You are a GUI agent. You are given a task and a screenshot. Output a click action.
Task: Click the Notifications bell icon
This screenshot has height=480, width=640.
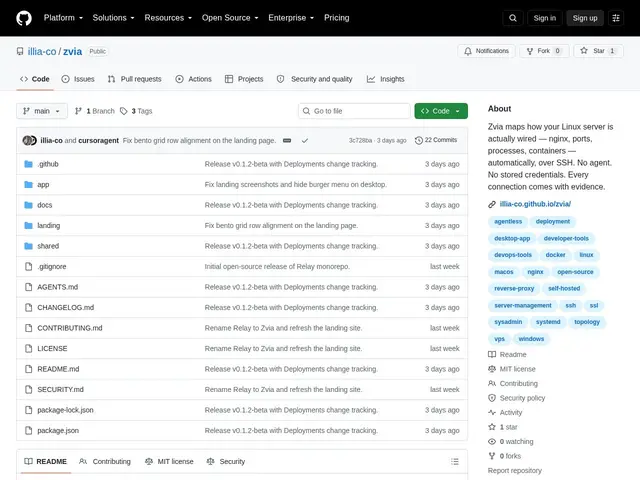pos(468,51)
